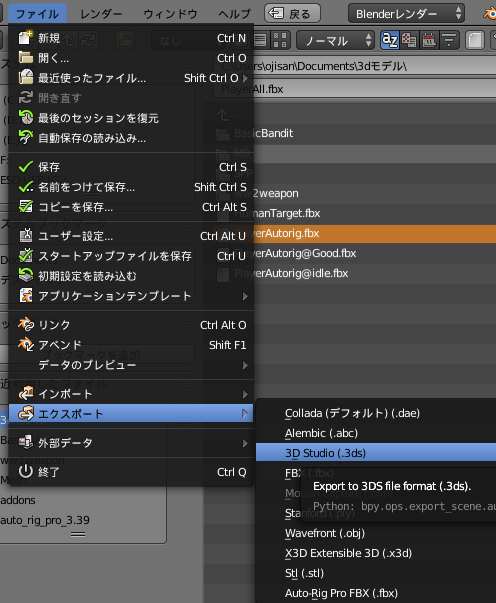The image size is (496, 603).
Task: Choose Stl (.stl) export
Action: pyautogui.click(x=376, y=573)
